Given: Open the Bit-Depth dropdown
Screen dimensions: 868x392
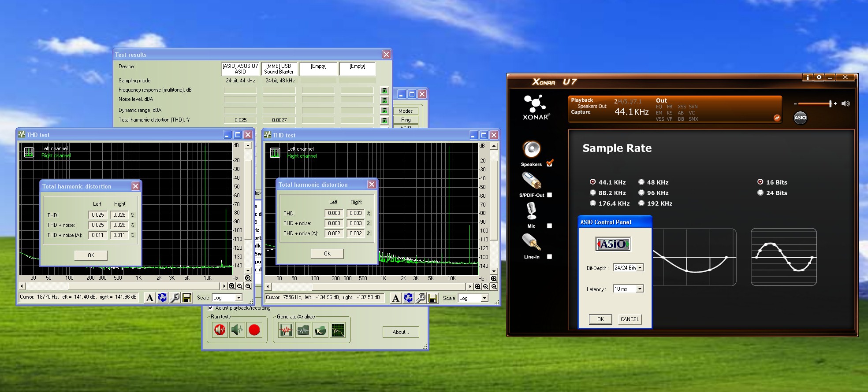Looking at the screenshot, I should tap(640, 268).
